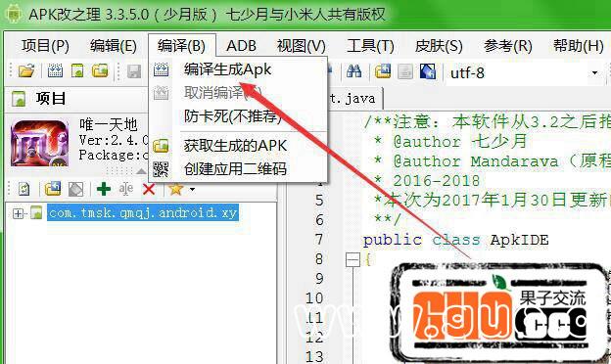Select com.tmsk.qmqj.android.xy project item
Screen dimensions: 611x364
143,213
